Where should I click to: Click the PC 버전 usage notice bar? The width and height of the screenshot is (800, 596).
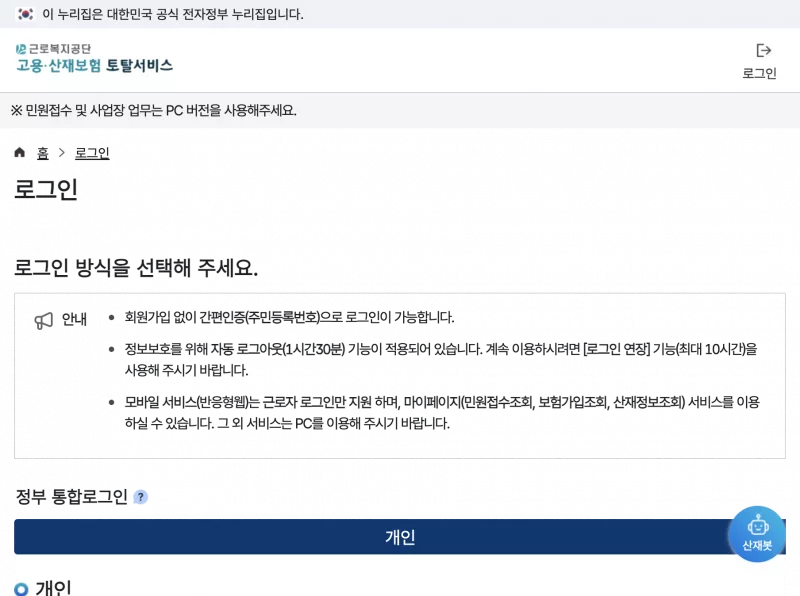[400, 110]
